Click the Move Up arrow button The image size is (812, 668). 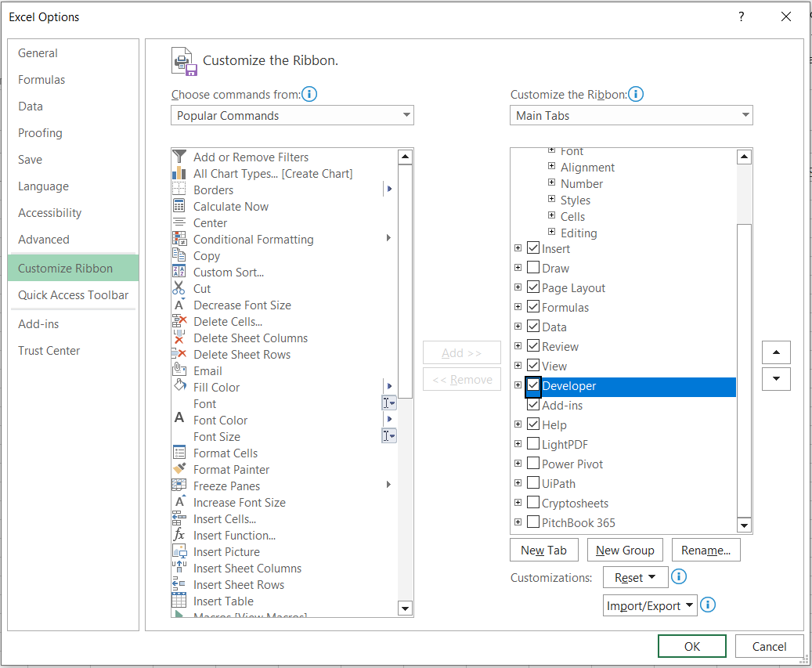[x=776, y=352]
